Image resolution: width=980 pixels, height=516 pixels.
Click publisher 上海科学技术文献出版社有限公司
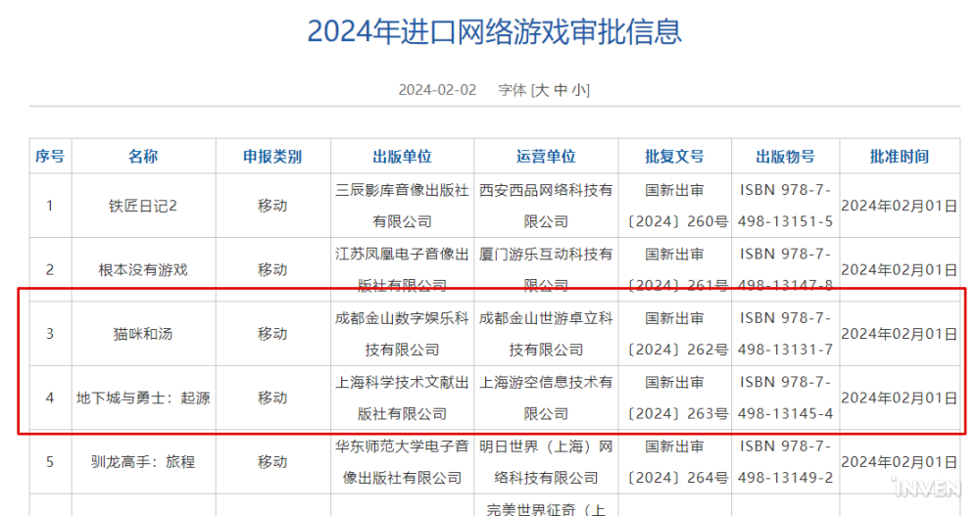(x=402, y=398)
